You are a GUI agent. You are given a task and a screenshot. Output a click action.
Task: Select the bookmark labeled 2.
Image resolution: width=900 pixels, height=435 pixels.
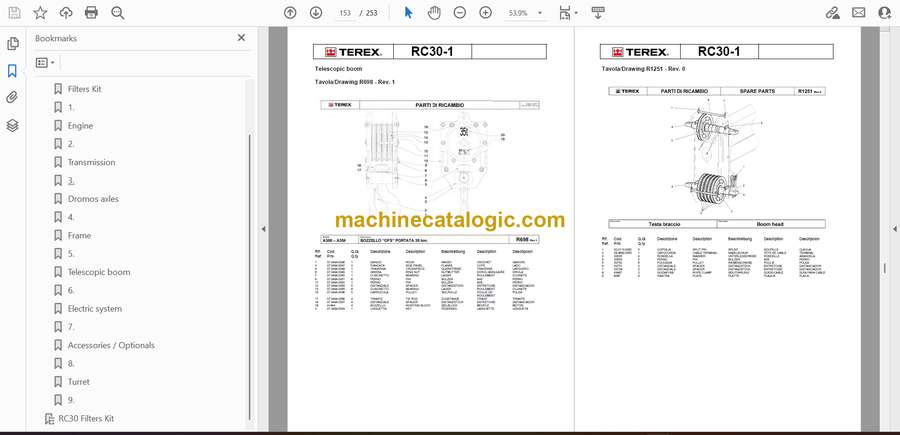[x=71, y=144]
